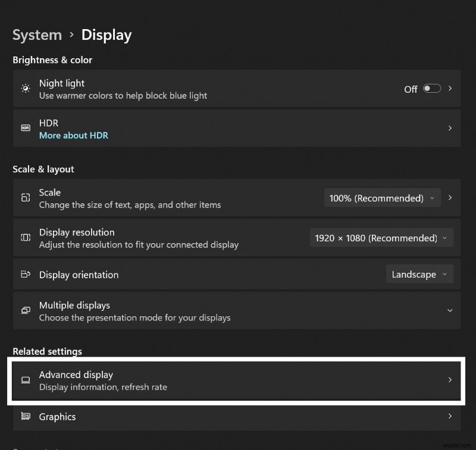Open the Display orientation Landscape dropdown
Image resolution: width=476 pixels, height=450 pixels.
[419, 274]
